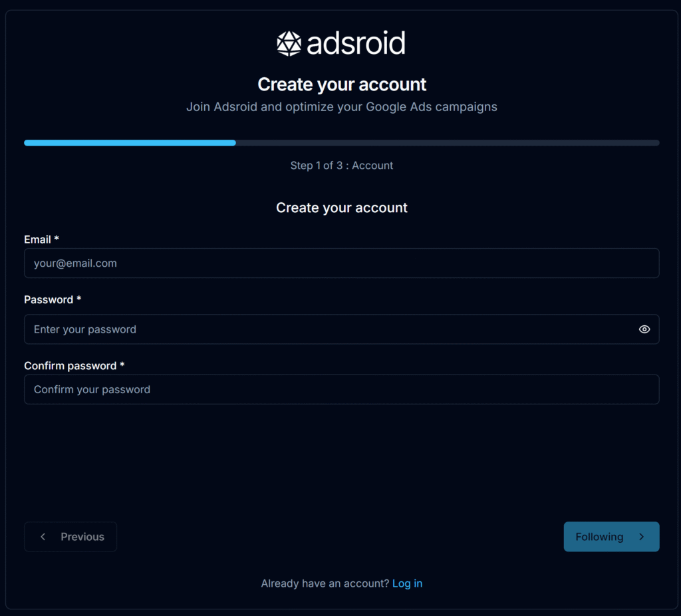Click 'Already have an account?' text
This screenshot has width=681, height=616.
[x=325, y=583]
